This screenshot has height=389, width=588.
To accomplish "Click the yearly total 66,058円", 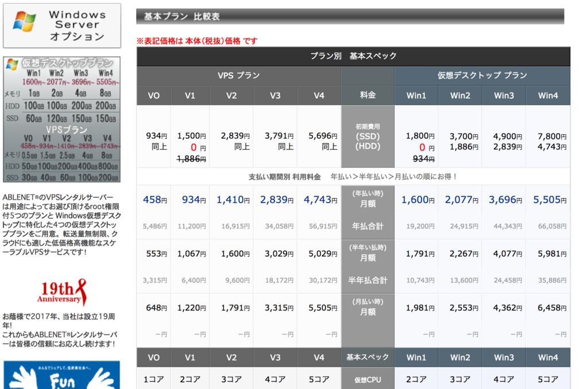I will click(552, 227).
